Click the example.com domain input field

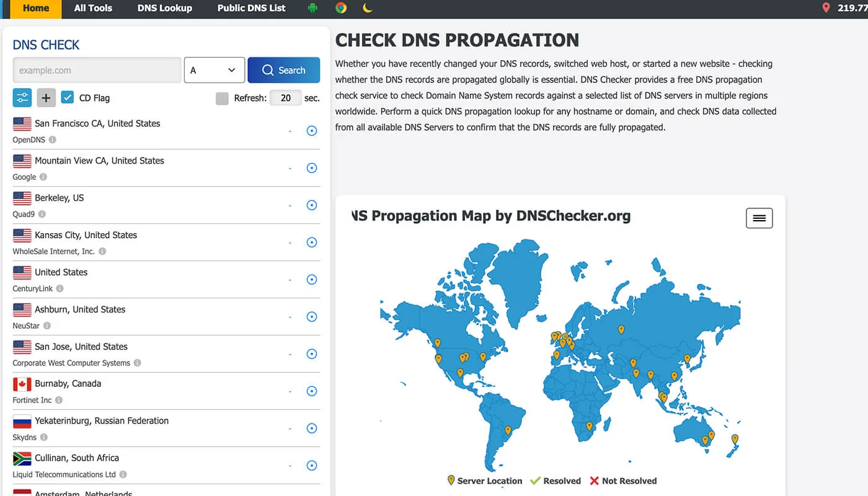tap(97, 70)
